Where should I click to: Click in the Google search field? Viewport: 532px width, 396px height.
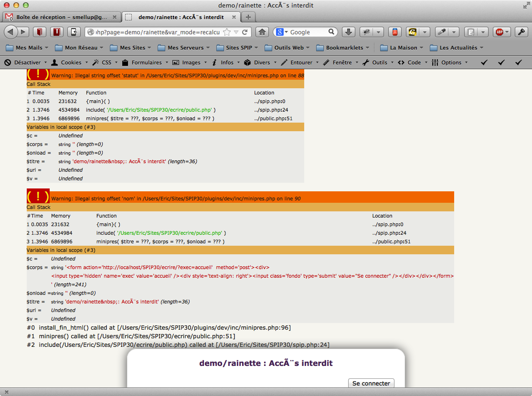pyautogui.click(x=309, y=32)
